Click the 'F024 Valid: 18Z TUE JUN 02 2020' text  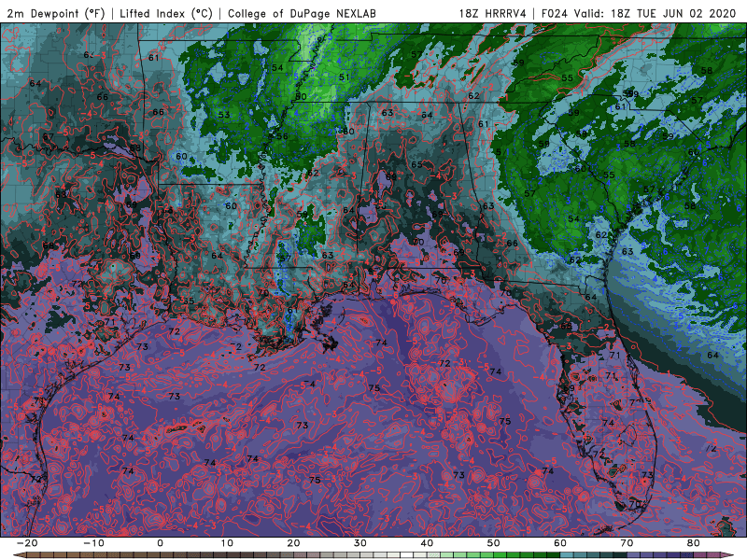pos(639,14)
